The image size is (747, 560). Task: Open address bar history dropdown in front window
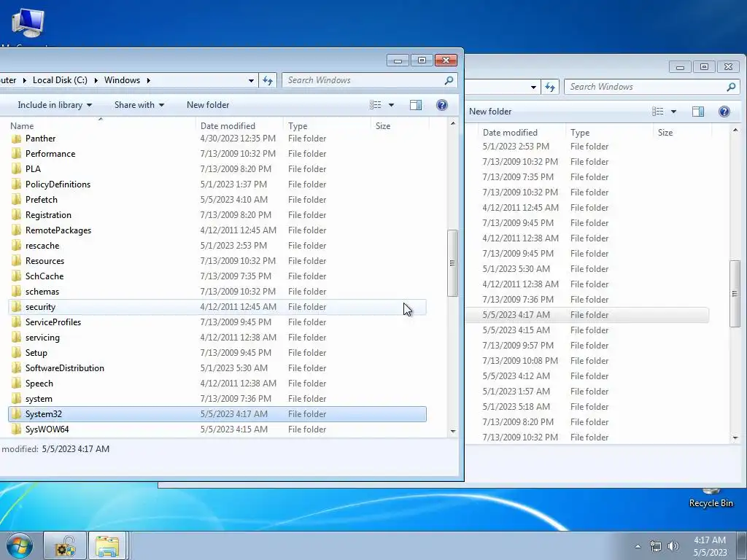(x=251, y=80)
